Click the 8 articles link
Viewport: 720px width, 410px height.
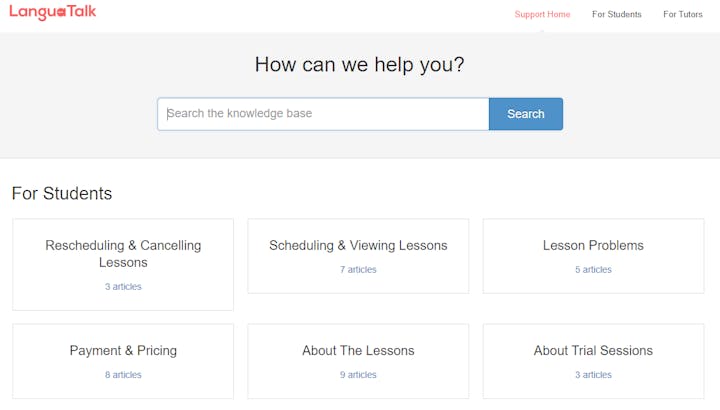pyautogui.click(x=123, y=375)
